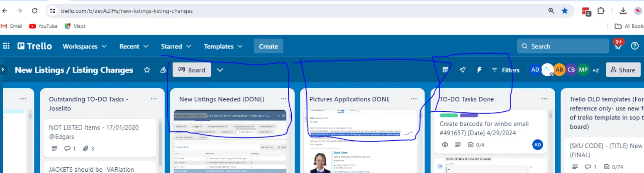Viewport: 644px width, 173px height.
Task: Open JACKETS should be -VARiation card
Action: point(100,167)
